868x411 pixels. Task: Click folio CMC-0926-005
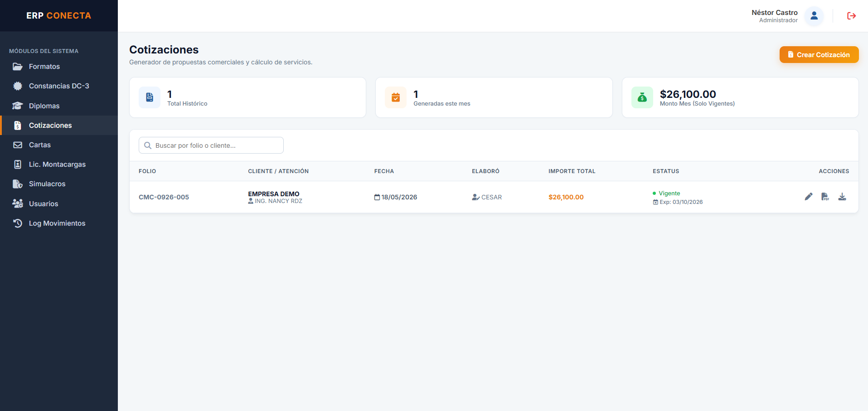click(164, 197)
